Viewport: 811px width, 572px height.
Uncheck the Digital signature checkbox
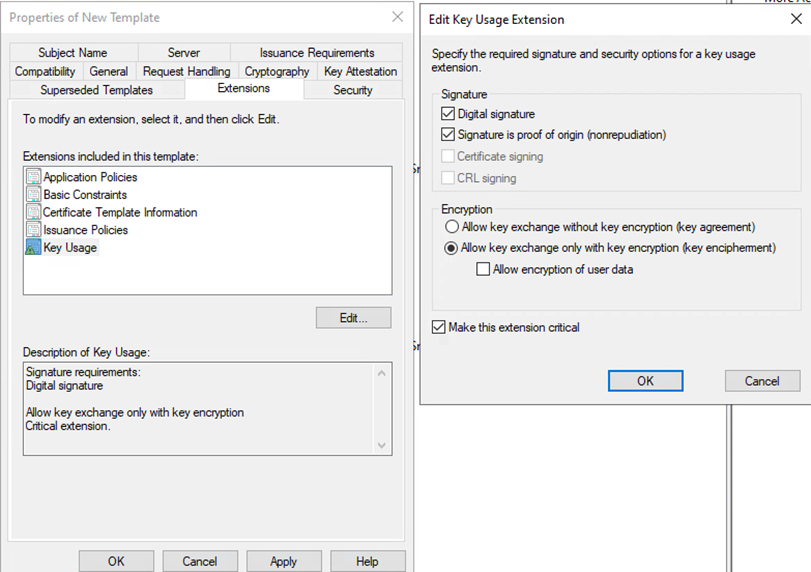(448, 114)
